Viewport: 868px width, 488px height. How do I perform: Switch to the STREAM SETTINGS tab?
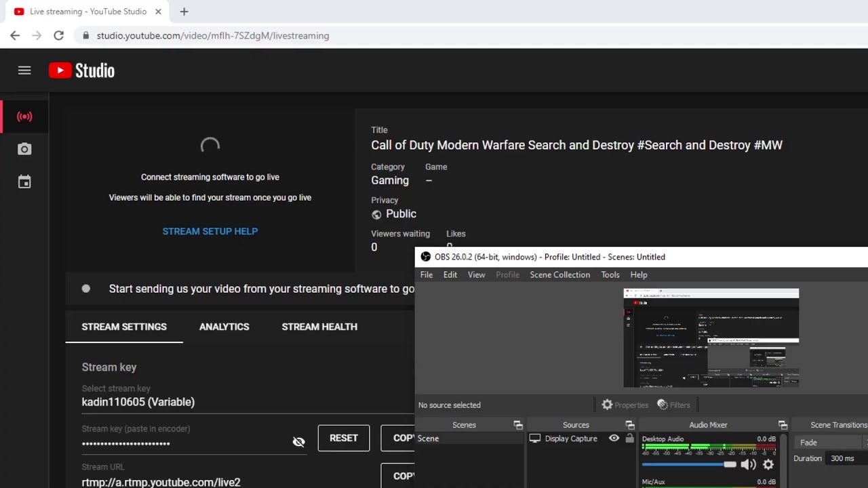[x=124, y=327]
